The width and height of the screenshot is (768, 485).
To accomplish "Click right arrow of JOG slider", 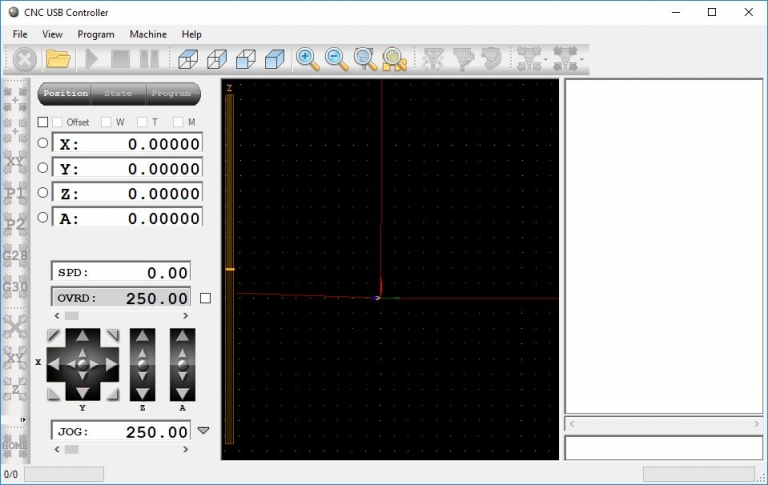I will click(185, 449).
